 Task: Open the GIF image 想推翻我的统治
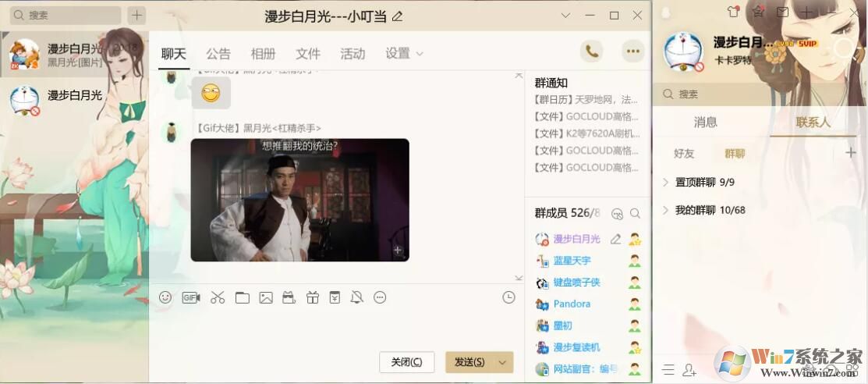coord(300,200)
